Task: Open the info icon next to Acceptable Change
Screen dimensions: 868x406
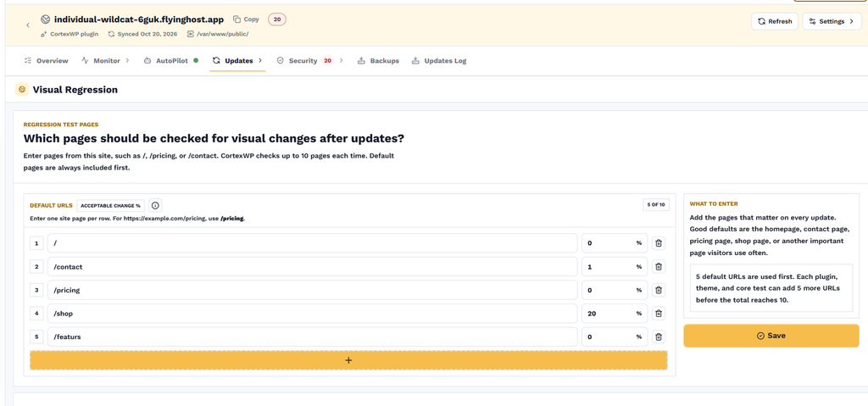Action: click(156, 205)
